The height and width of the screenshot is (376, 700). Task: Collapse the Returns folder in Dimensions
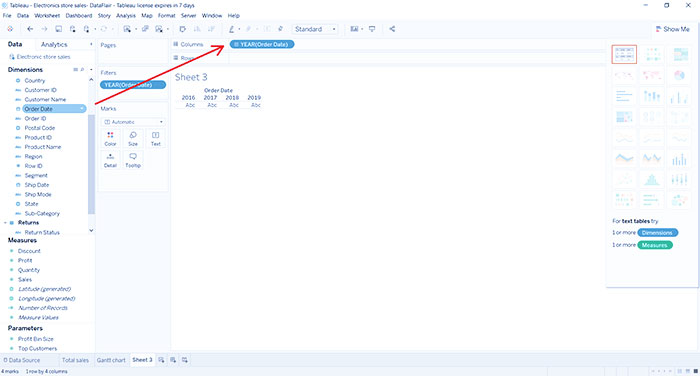tap(5, 222)
